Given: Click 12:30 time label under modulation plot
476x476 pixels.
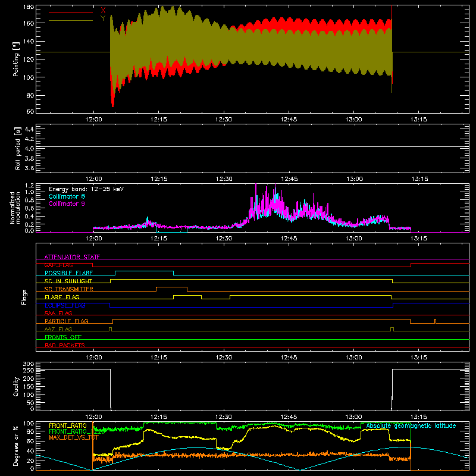Looking at the screenshot, I should click(224, 239).
